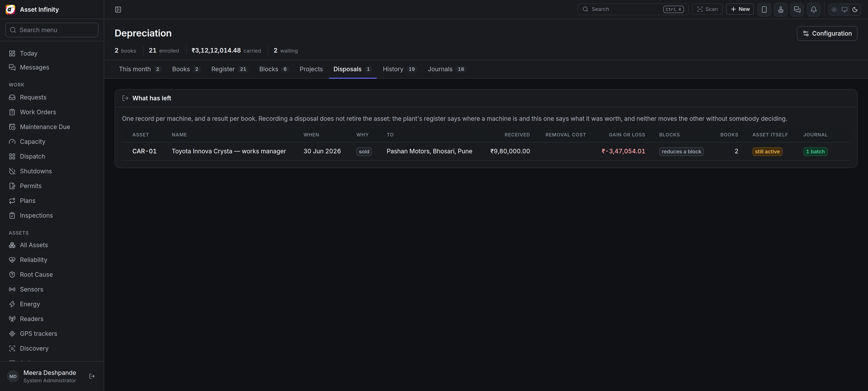868x391 pixels.
Task: Switch to the This month tab
Action: [x=140, y=69]
